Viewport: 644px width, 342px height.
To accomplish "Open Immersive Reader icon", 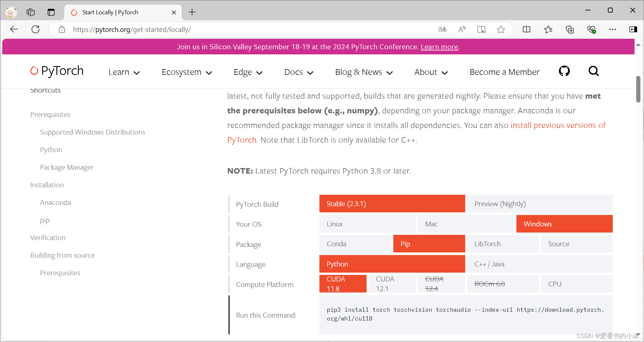I will (481, 30).
